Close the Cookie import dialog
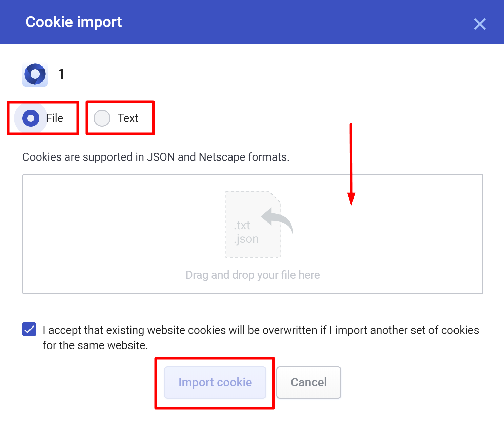 [480, 24]
